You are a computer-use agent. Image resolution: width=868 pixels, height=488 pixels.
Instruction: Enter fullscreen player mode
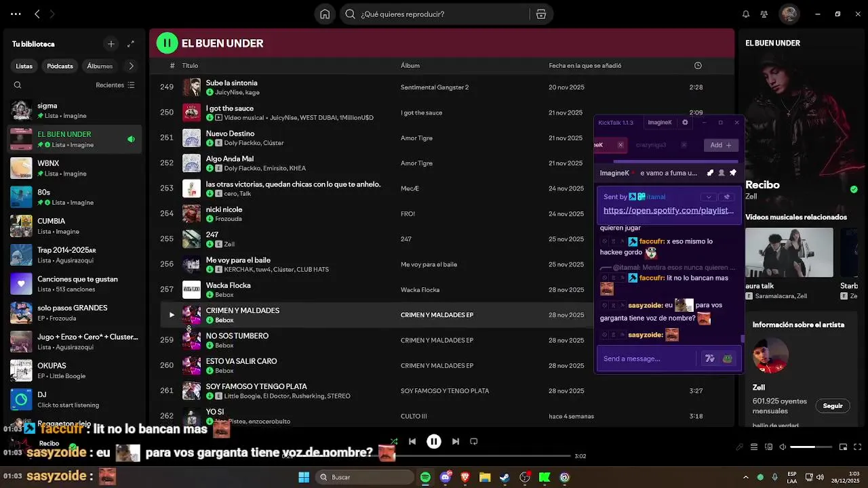pos(858,447)
